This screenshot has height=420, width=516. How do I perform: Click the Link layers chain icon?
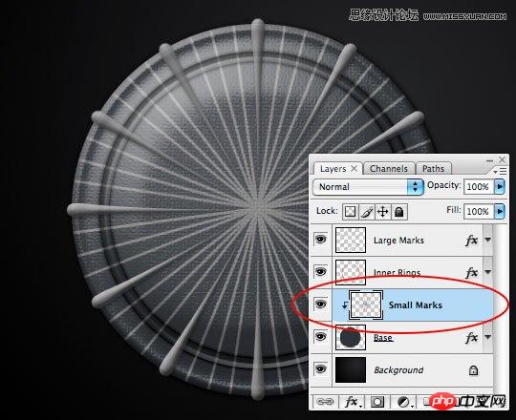(325, 401)
